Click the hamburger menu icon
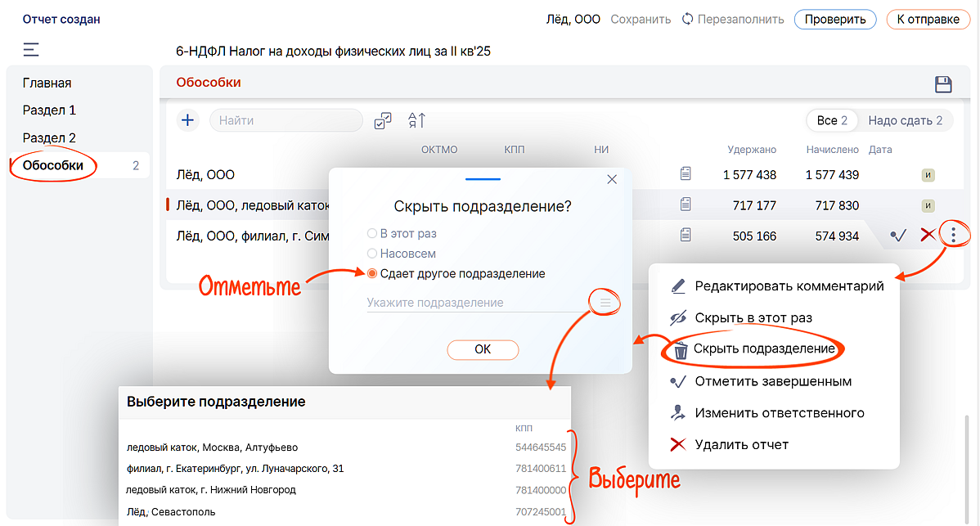Viewport: 980px width, 526px height. pos(31,50)
